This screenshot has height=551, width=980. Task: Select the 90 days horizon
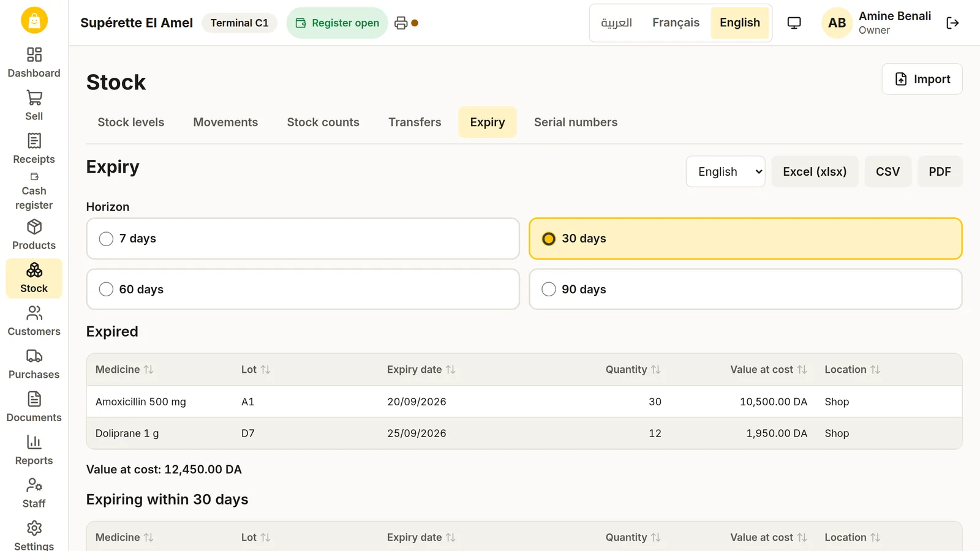click(x=745, y=289)
